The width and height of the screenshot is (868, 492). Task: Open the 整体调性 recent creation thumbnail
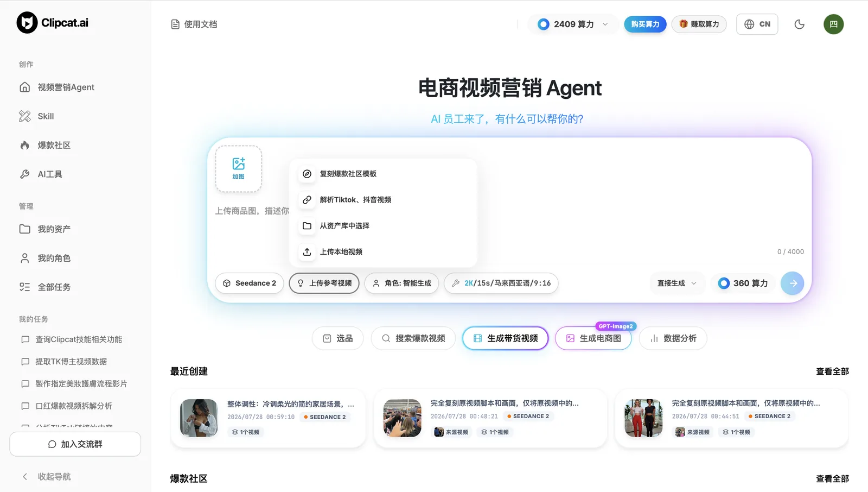click(x=199, y=418)
